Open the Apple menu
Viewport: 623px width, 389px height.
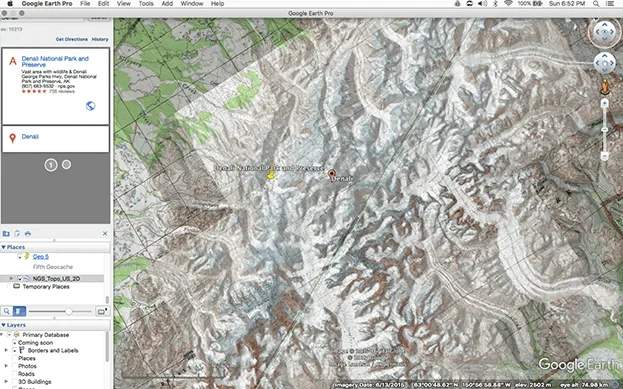click(x=10, y=4)
